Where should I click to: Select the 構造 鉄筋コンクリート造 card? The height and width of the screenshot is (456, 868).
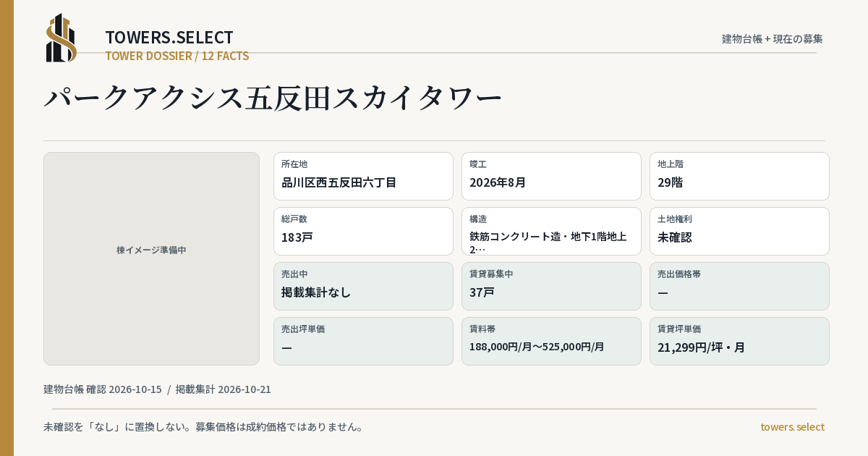click(551, 231)
